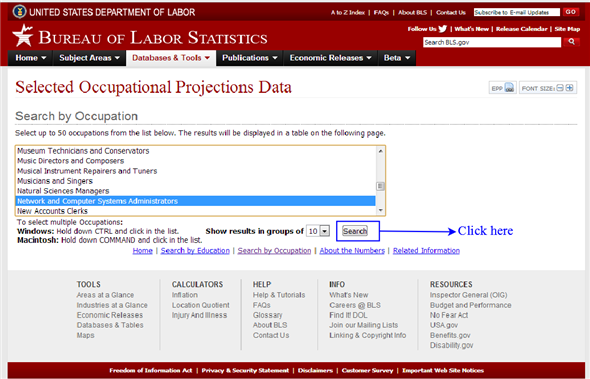The image size is (590, 379).
Task: Click the Home link below the search form
Action: (143, 251)
